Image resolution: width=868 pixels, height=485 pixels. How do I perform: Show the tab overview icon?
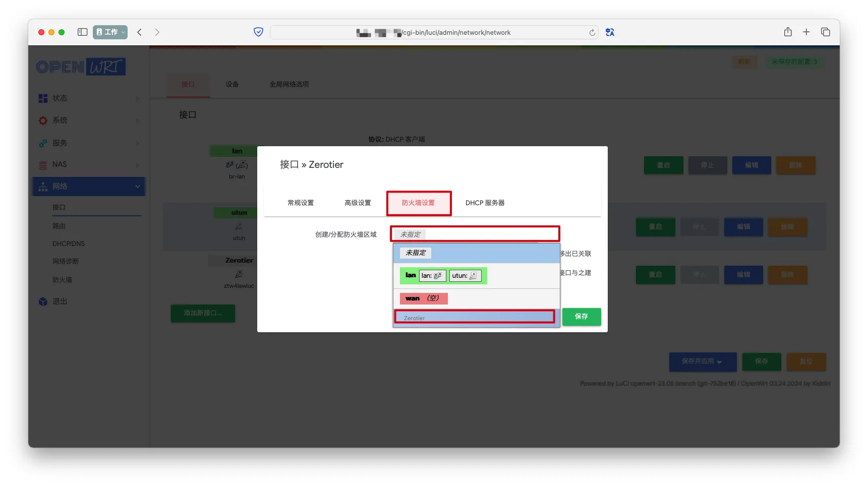825,32
